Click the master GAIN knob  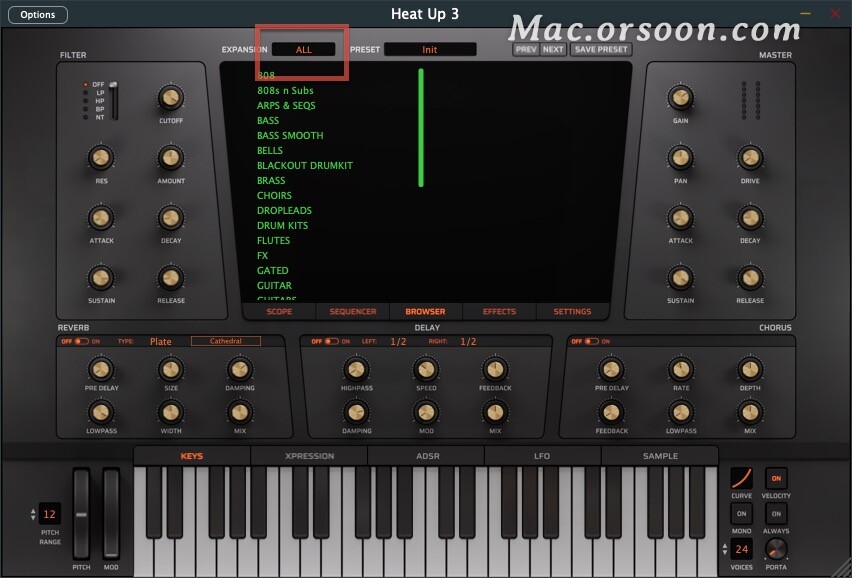tap(680, 98)
